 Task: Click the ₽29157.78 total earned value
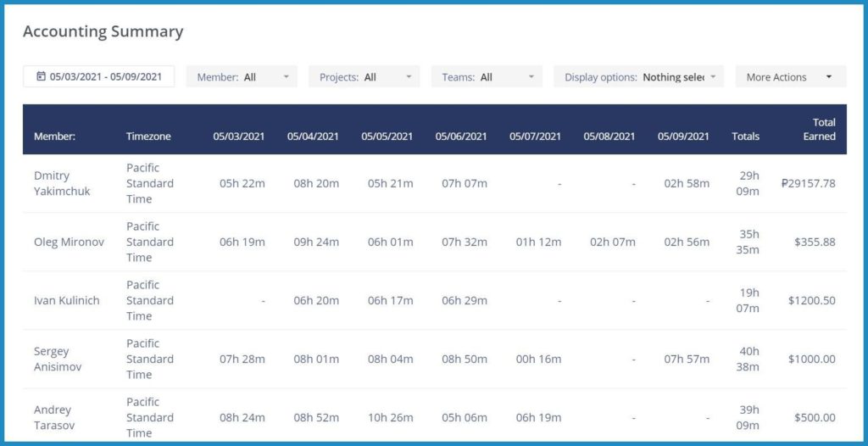pos(808,183)
